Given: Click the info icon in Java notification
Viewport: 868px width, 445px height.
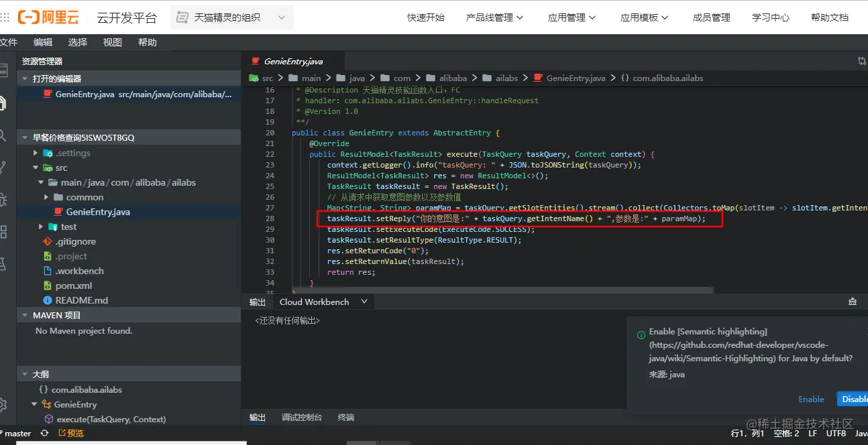Looking at the screenshot, I should (x=641, y=334).
